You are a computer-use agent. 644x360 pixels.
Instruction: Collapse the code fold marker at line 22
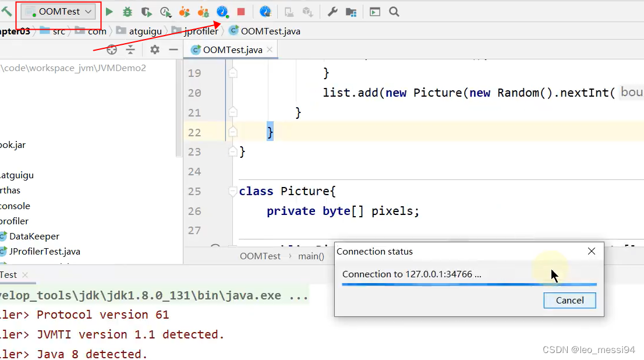click(x=233, y=132)
